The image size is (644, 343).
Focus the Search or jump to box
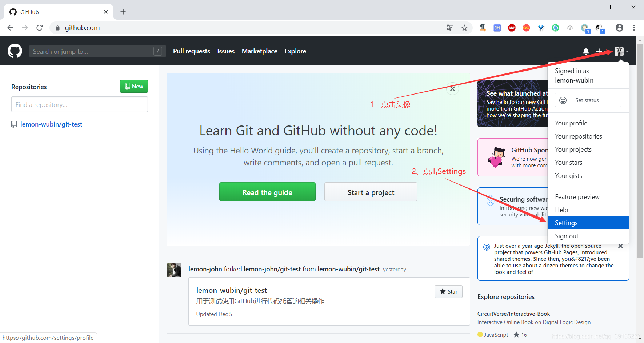[x=97, y=51]
